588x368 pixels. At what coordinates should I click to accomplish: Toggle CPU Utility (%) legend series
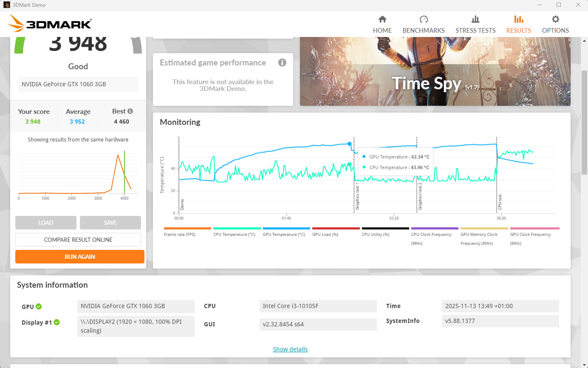(x=385, y=232)
